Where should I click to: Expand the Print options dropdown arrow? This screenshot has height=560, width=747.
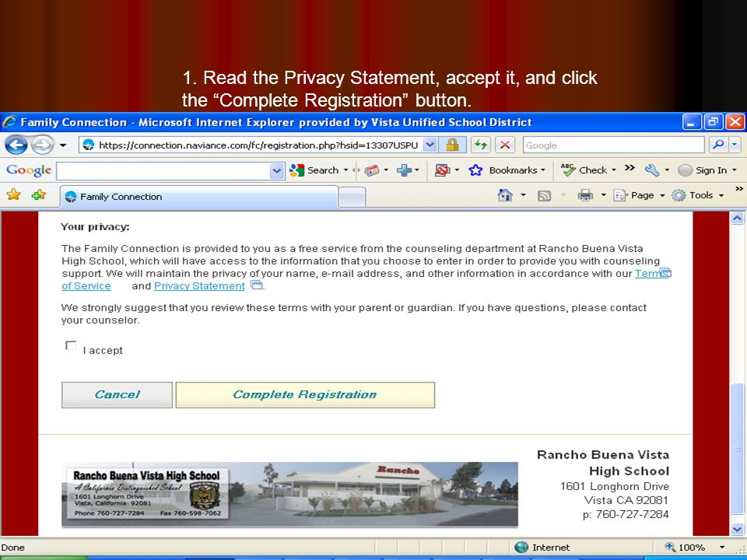603,195
